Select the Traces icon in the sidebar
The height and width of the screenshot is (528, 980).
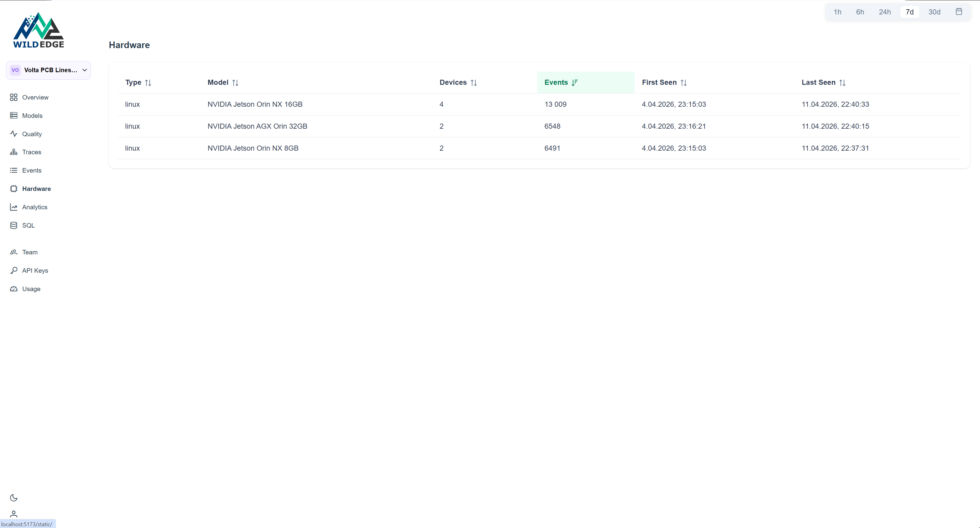14,152
